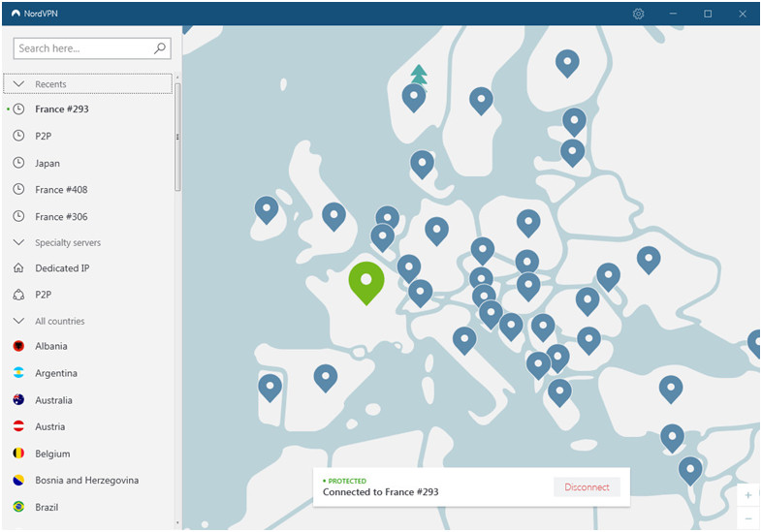This screenshot has width=762, height=532.
Task: Select the Germany map pin
Action: (436, 231)
